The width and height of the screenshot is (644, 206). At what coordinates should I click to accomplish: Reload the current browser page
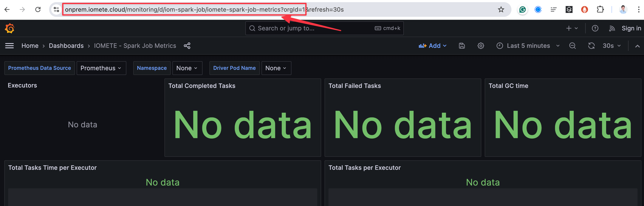[38, 9]
